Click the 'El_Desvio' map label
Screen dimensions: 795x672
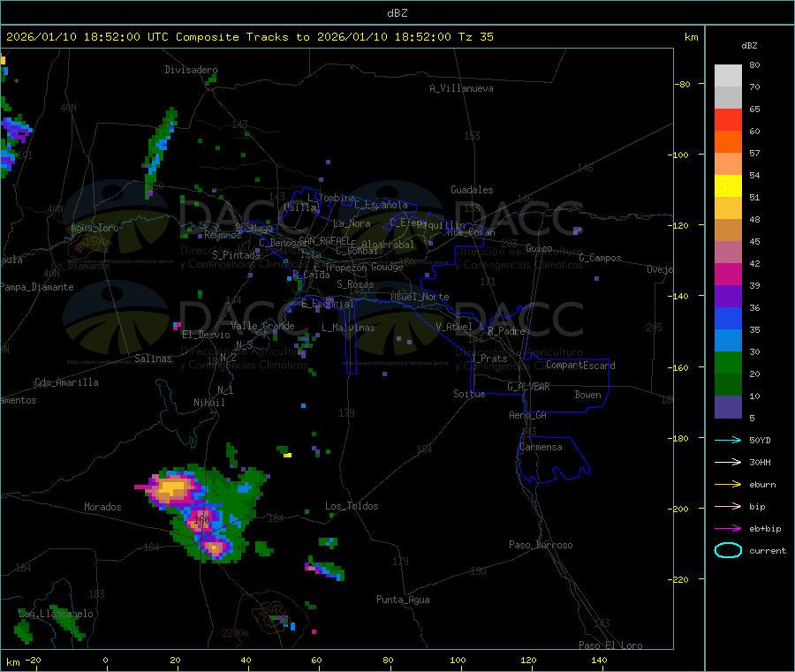click(206, 335)
